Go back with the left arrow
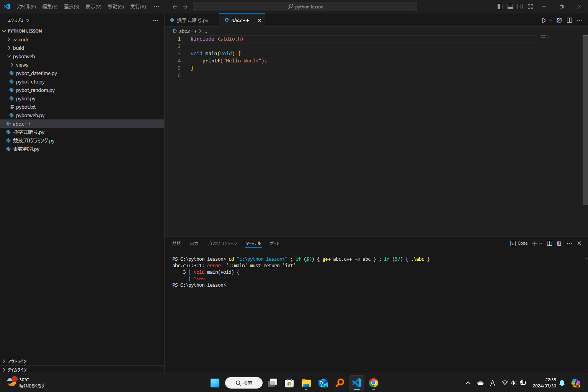The height and width of the screenshot is (392, 588). click(175, 7)
